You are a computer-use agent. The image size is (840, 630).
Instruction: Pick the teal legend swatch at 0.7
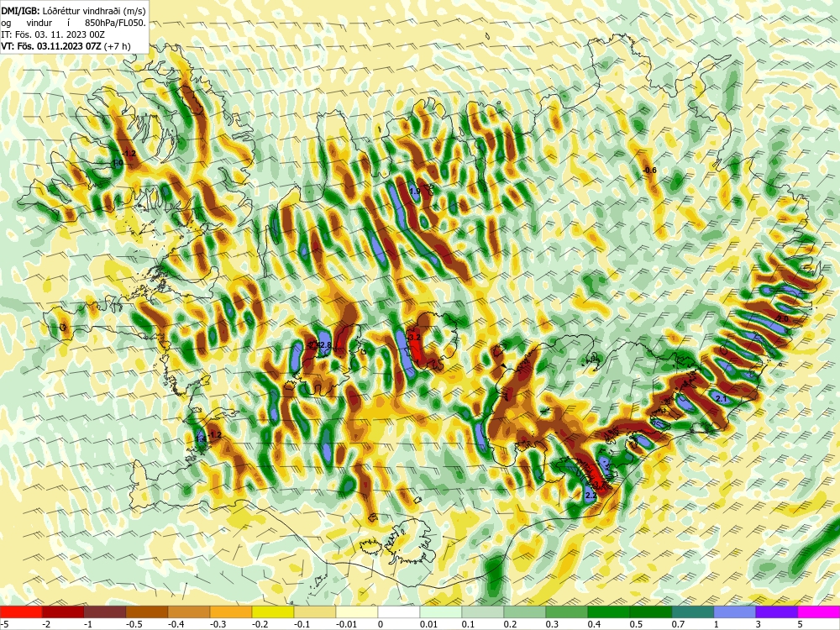(x=693, y=612)
